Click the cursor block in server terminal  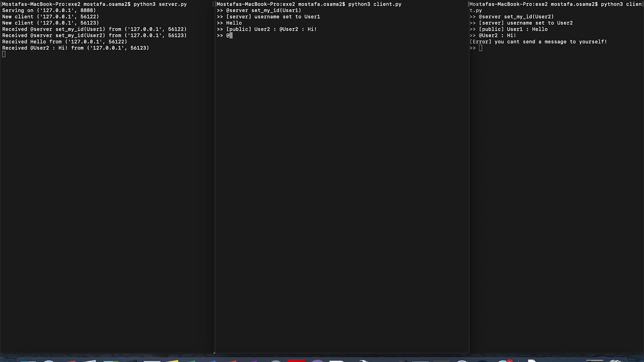pyautogui.click(x=4, y=54)
